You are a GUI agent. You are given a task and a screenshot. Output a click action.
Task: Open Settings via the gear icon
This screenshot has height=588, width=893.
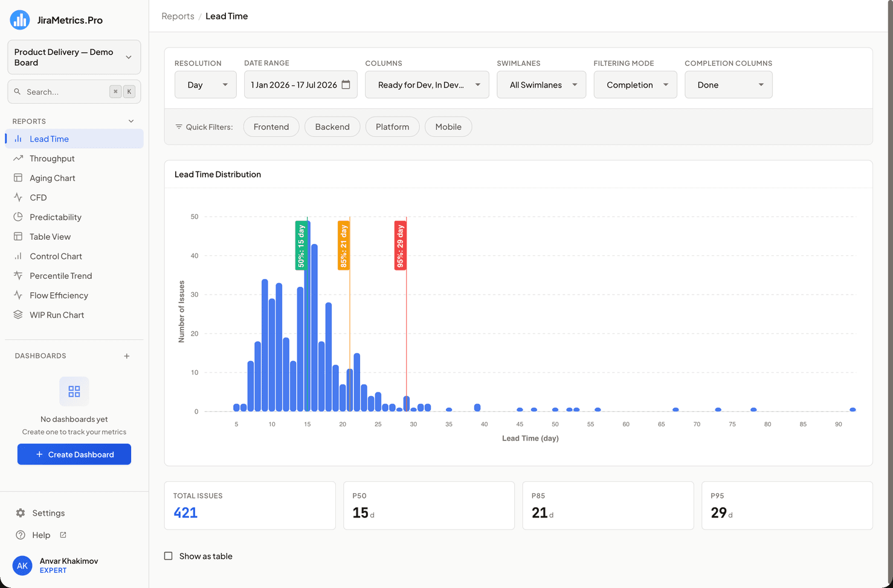21,513
